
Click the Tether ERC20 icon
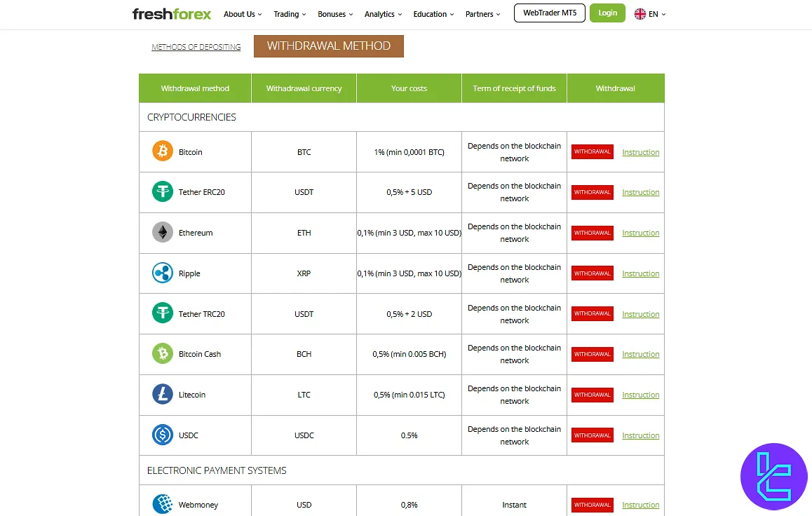(x=162, y=192)
